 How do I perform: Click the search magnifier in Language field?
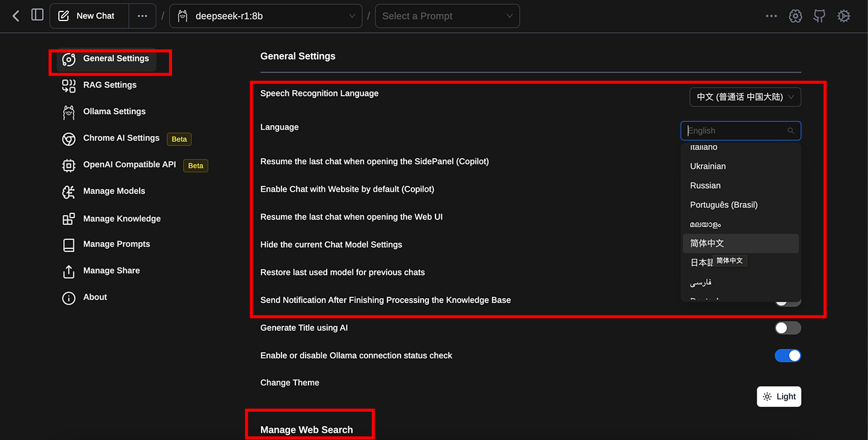tap(791, 131)
